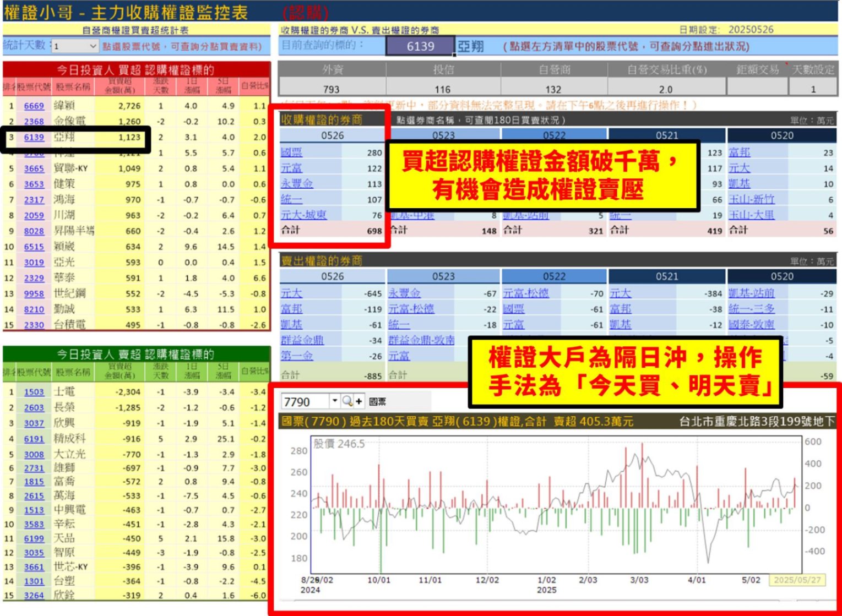Click 統一-三多 broker link

pyautogui.click(x=751, y=309)
